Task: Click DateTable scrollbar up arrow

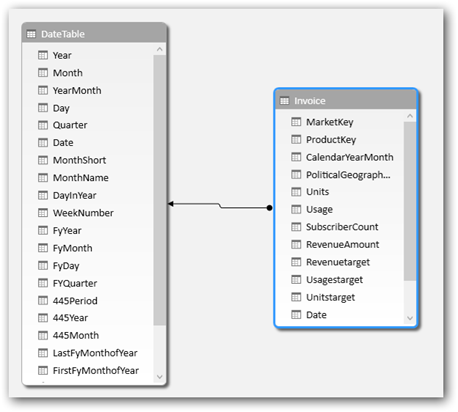Action: pyautogui.click(x=160, y=49)
